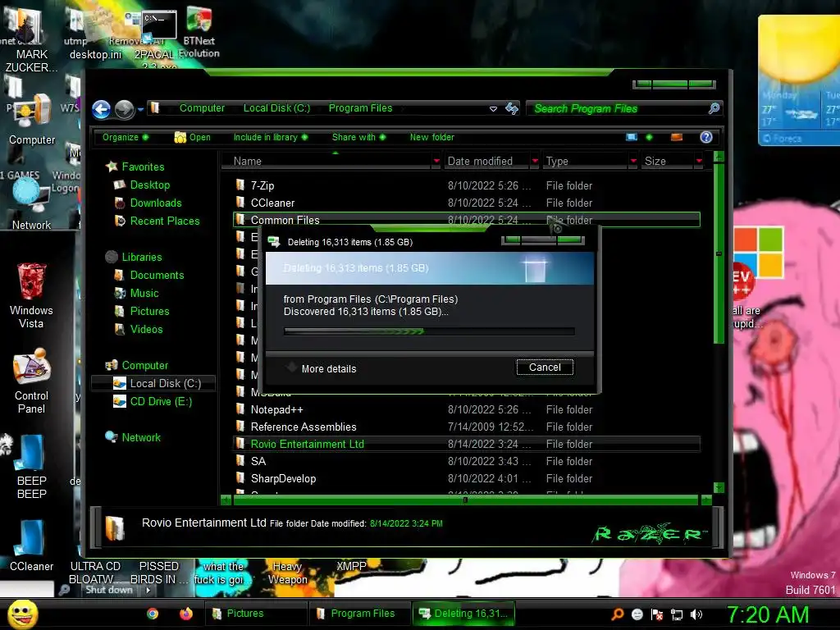Launch Firefox from the taskbar

(186, 614)
